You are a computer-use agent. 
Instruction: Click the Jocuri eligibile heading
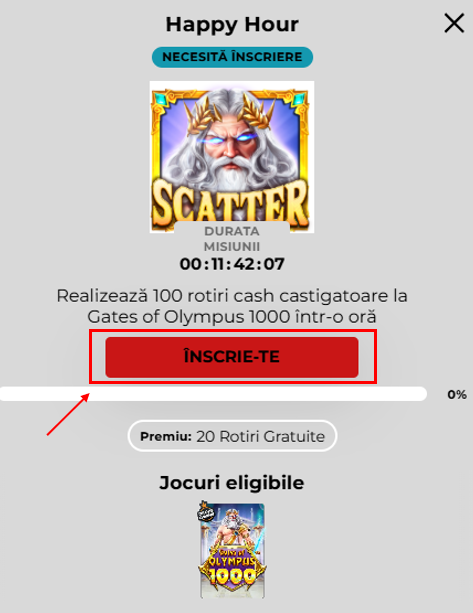(232, 482)
